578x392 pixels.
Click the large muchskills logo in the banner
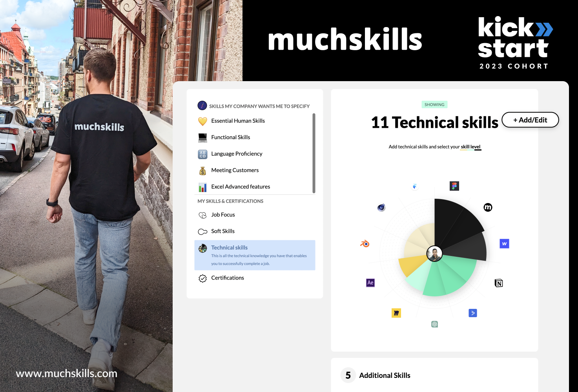coord(345,40)
